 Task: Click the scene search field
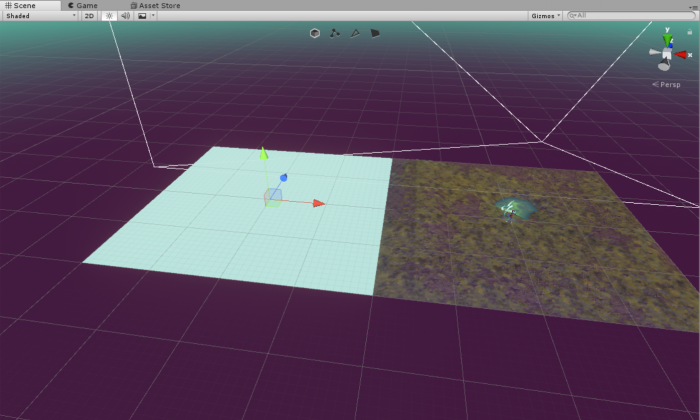[x=631, y=16]
